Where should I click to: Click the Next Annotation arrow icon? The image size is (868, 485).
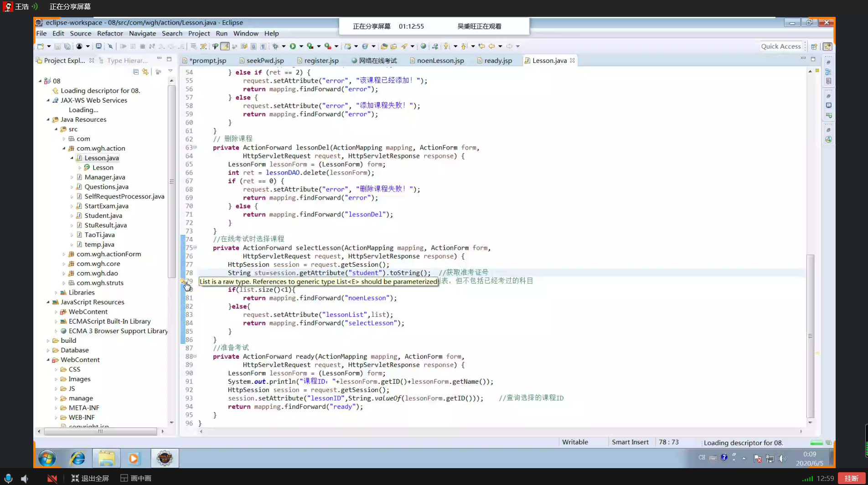447,46
